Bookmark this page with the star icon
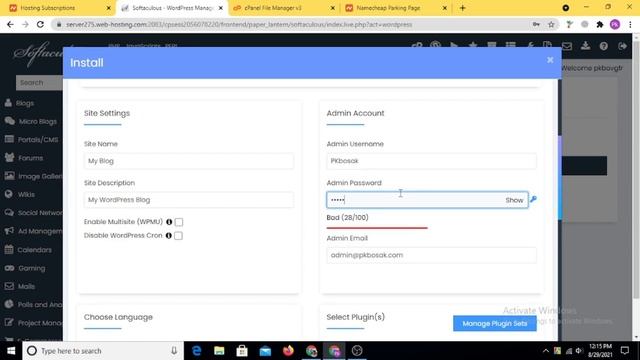The width and height of the screenshot is (640, 360). [x=551, y=24]
